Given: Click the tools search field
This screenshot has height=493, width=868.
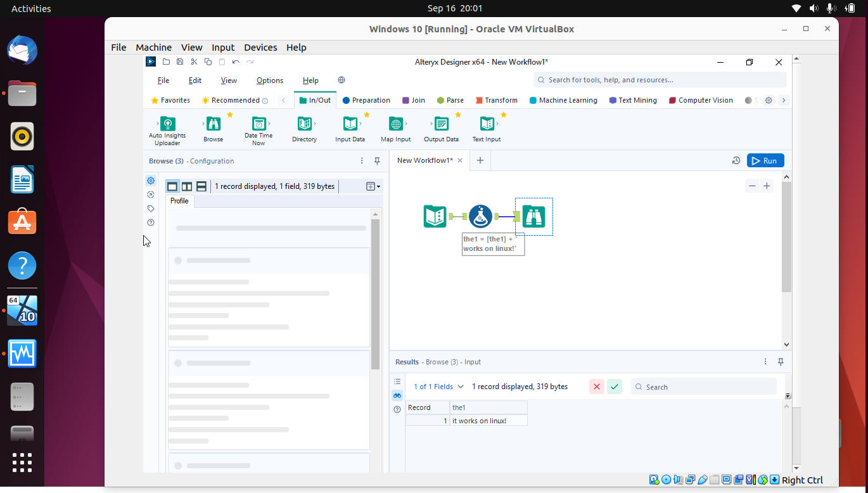Looking at the screenshot, I should pyautogui.click(x=659, y=79).
